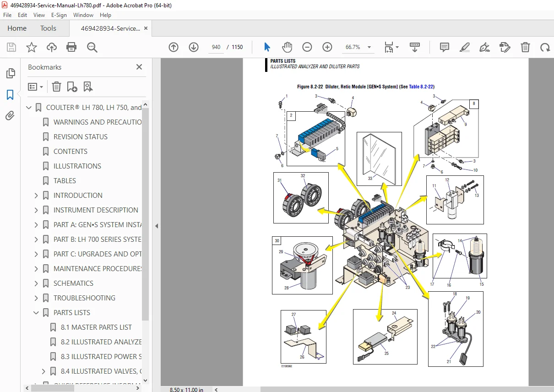Expand the SCHEMATICS bookmark
The height and width of the screenshot is (392, 554).
pos(37,283)
